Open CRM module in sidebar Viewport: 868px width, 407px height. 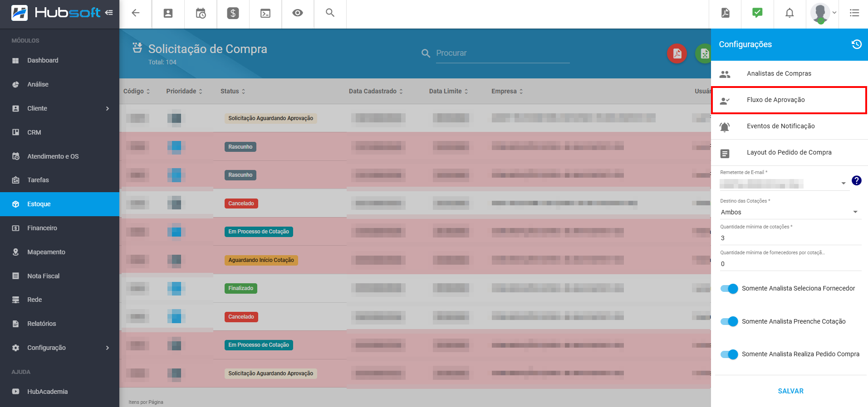[x=59, y=132]
